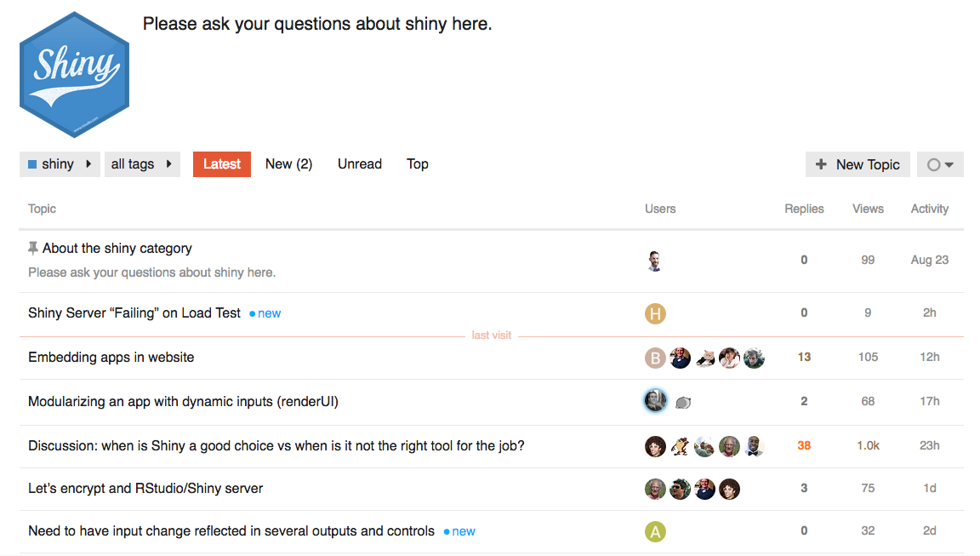Open Shiny Server "Failing" on Load Test topic
This screenshot has width=980, height=556.
pos(134,312)
